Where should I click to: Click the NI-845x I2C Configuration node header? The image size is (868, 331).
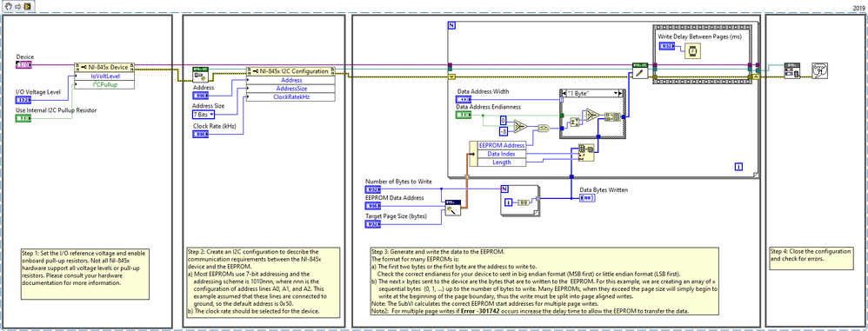pyautogui.click(x=290, y=71)
